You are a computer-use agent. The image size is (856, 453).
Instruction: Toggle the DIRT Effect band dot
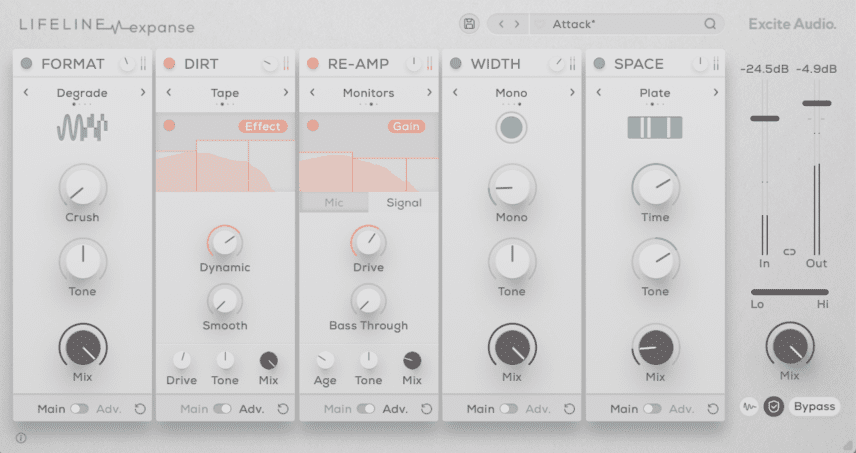pos(169,126)
